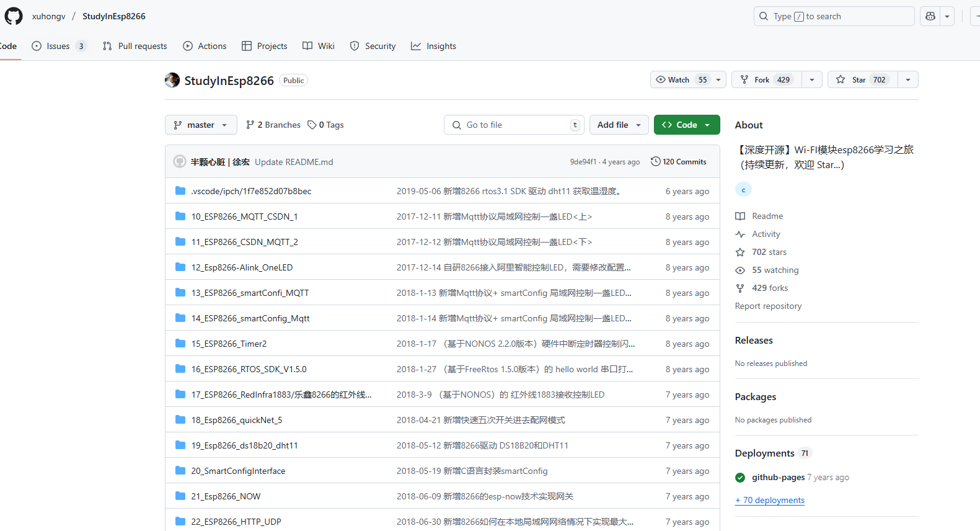Open folder 18_Esp8266_quickNet_5
980x531 pixels.
click(x=237, y=420)
